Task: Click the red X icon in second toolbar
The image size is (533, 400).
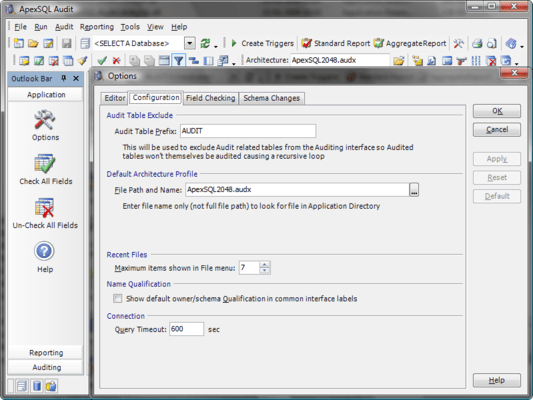Action: click(117, 60)
